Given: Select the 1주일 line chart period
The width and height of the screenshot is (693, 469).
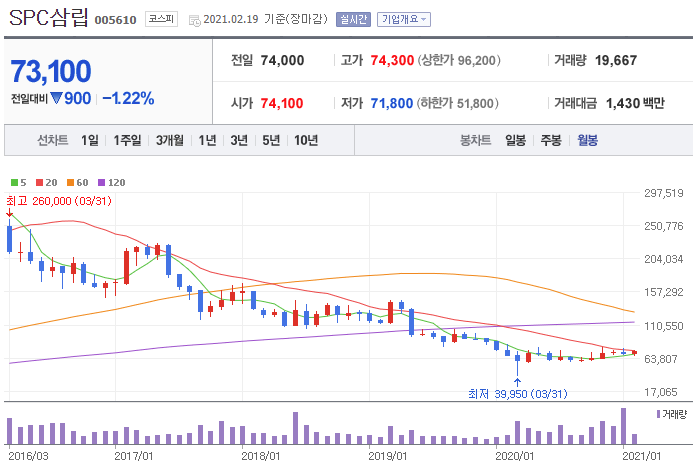Looking at the screenshot, I should [x=127, y=141].
